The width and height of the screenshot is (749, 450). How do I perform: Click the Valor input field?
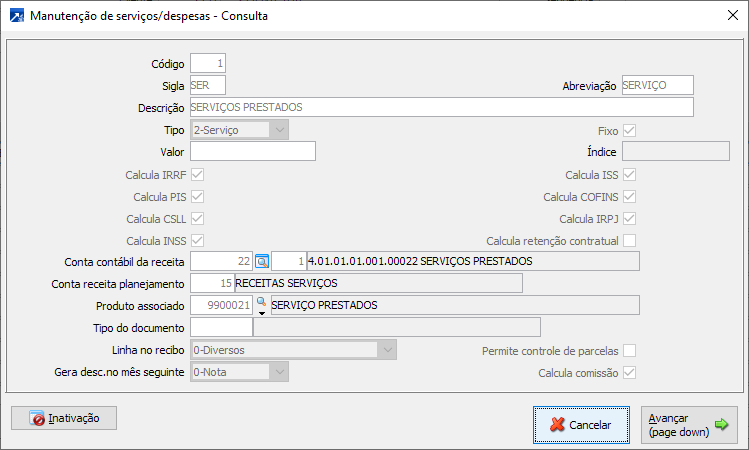252,151
